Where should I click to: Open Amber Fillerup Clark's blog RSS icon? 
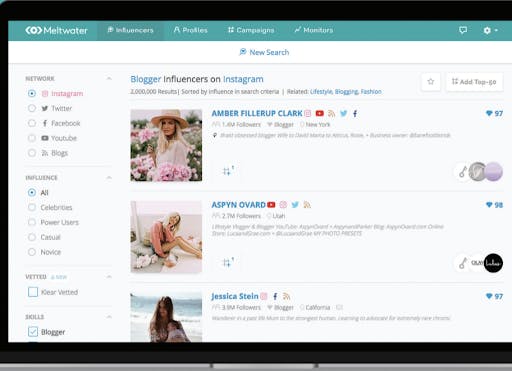[331, 114]
